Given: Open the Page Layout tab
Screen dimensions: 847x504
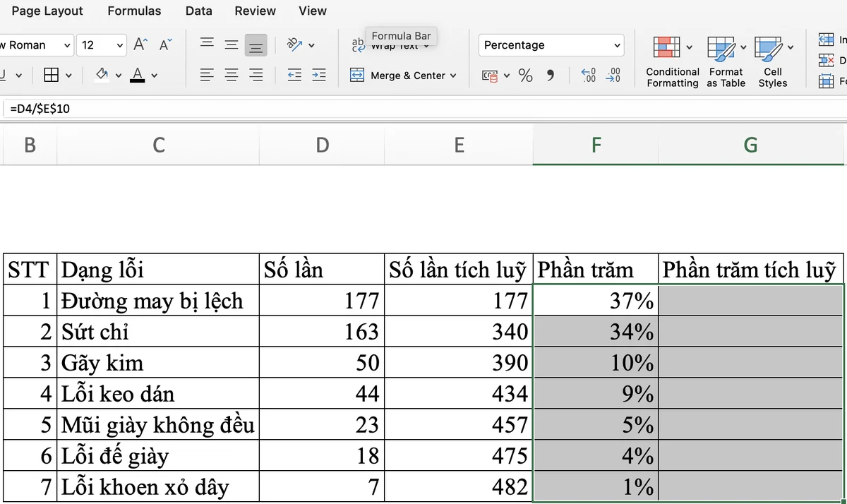Looking at the screenshot, I should tap(47, 11).
